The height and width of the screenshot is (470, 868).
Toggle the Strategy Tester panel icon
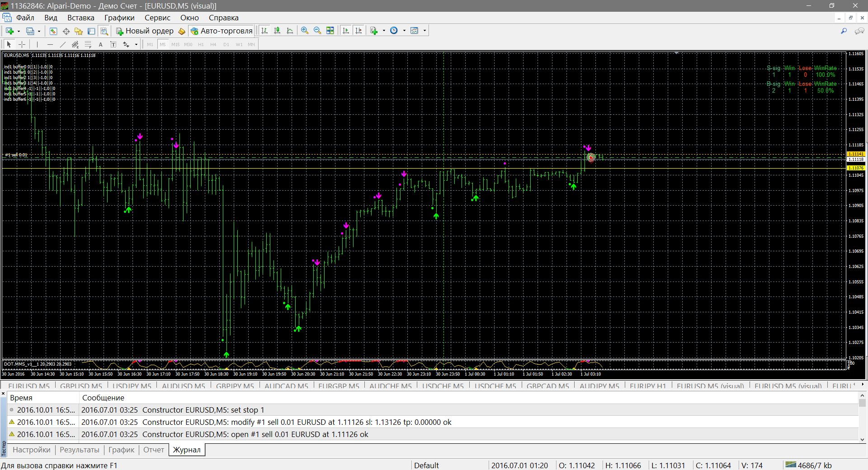[x=104, y=31]
